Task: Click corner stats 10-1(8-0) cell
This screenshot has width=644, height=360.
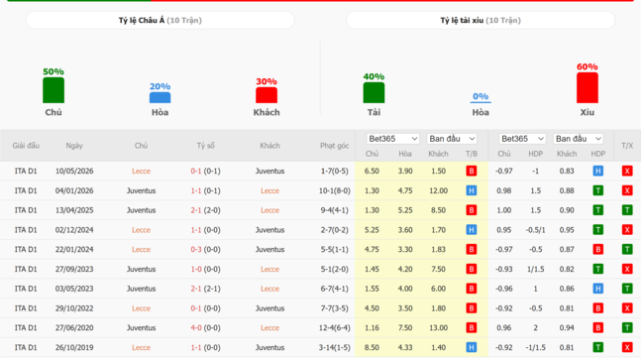Action: 334,190
